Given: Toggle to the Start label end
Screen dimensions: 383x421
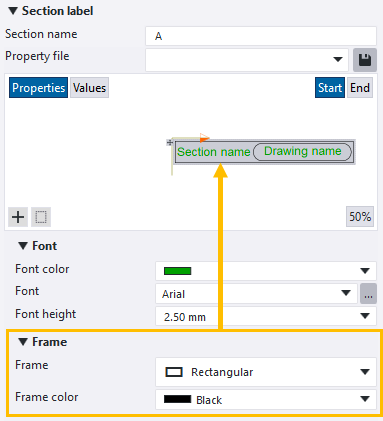Looking at the screenshot, I should pyautogui.click(x=330, y=88).
